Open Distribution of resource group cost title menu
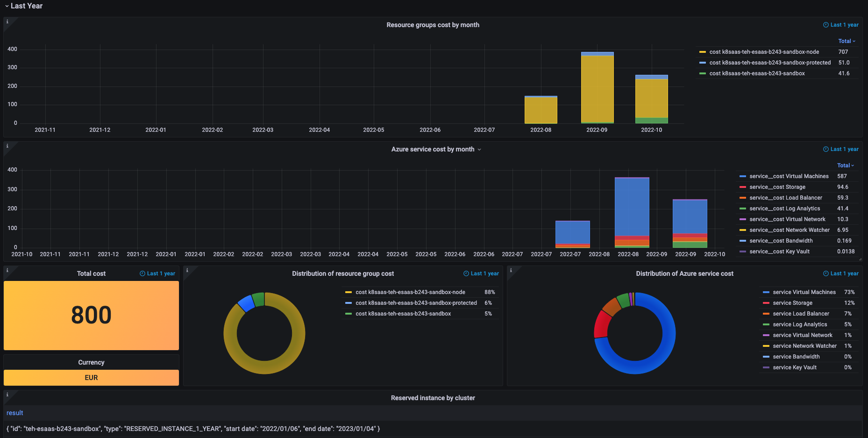 (343, 273)
